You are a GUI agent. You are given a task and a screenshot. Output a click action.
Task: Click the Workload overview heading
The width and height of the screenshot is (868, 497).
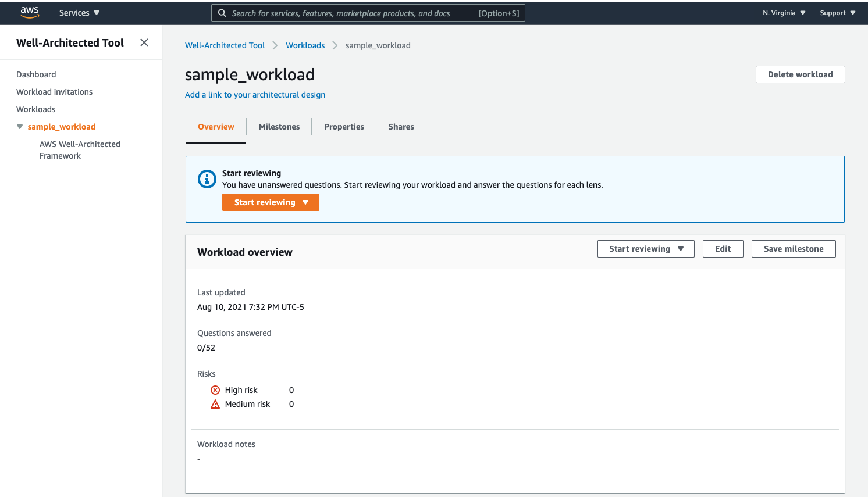coord(245,252)
